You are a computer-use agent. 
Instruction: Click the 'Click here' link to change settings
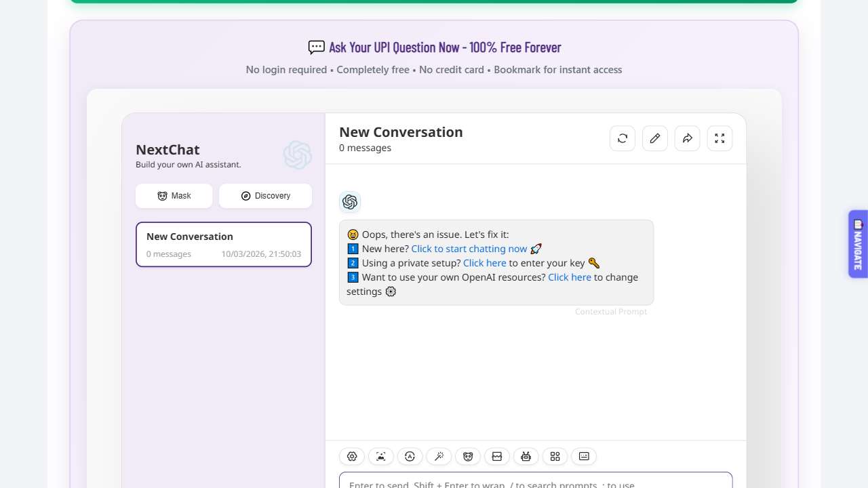[569, 277]
